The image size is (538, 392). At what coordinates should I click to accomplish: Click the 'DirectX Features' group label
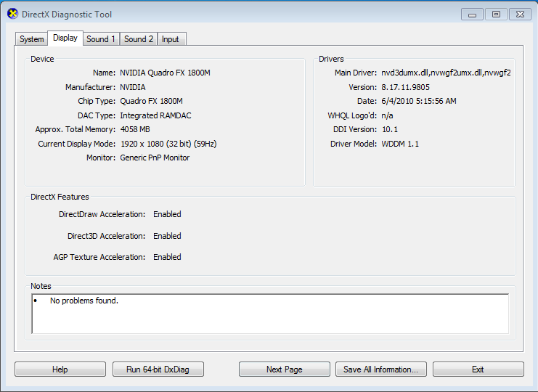click(x=60, y=197)
